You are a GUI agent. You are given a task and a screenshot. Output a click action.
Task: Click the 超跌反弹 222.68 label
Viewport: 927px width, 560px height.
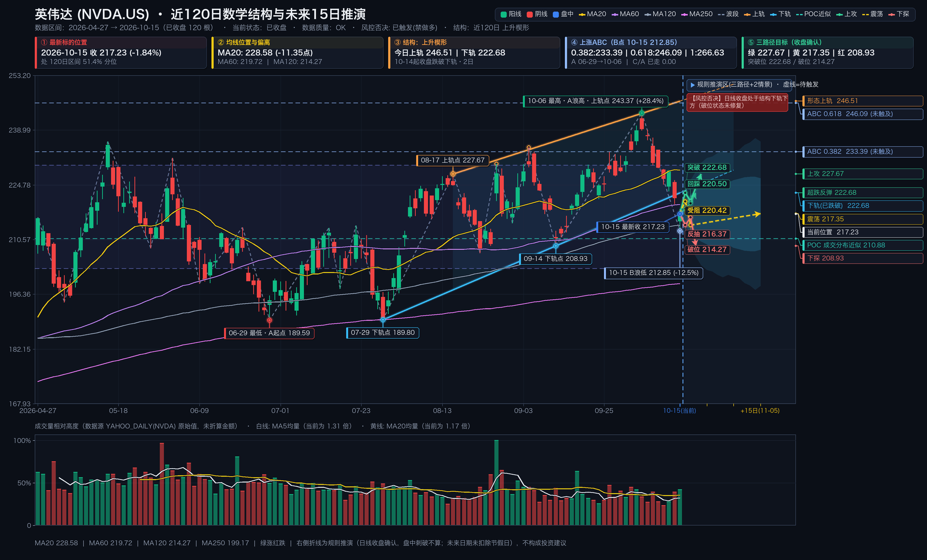click(863, 193)
